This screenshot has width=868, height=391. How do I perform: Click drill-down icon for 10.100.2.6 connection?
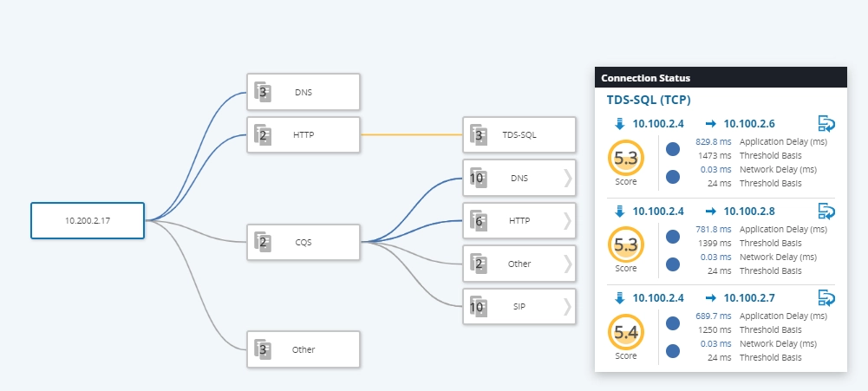pyautogui.click(x=826, y=124)
